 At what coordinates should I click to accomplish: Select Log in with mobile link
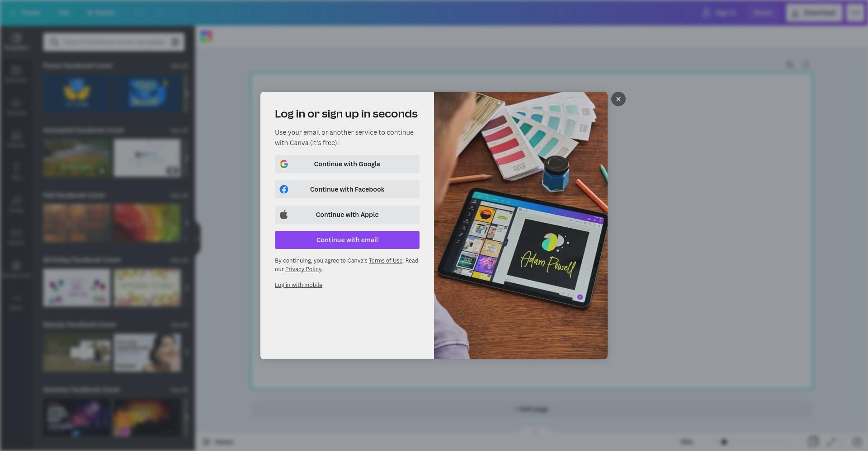pyautogui.click(x=298, y=285)
